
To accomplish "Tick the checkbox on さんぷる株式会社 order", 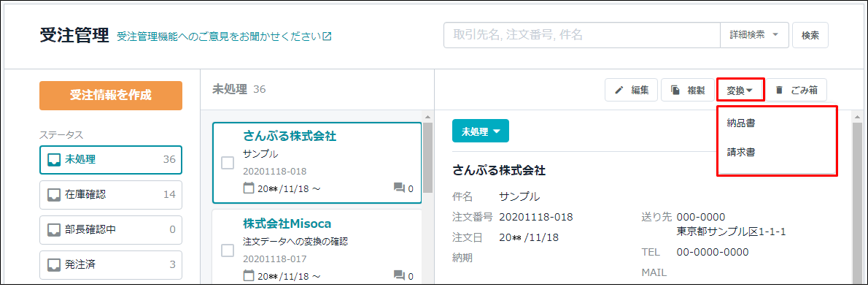I will point(228,163).
